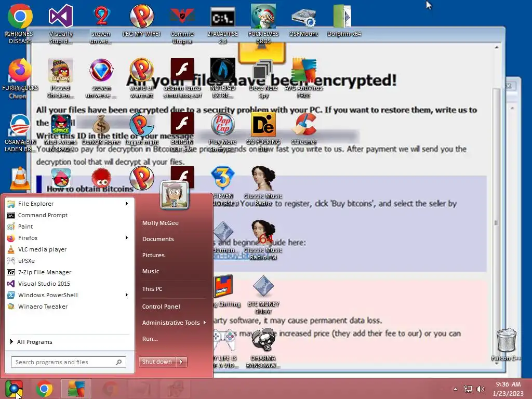Click the Start button on taskbar
The height and width of the screenshot is (399, 532).
[14, 389]
